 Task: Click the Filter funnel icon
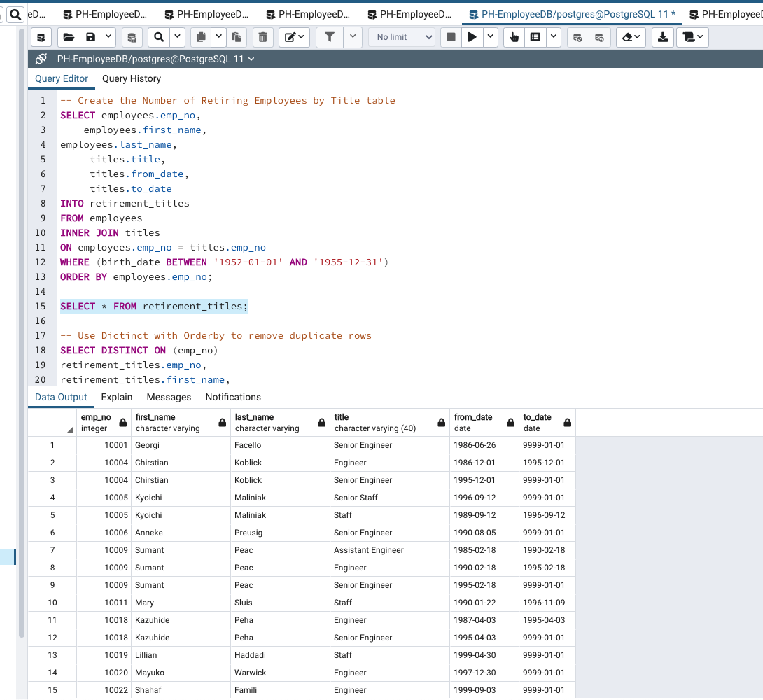click(x=330, y=38)
